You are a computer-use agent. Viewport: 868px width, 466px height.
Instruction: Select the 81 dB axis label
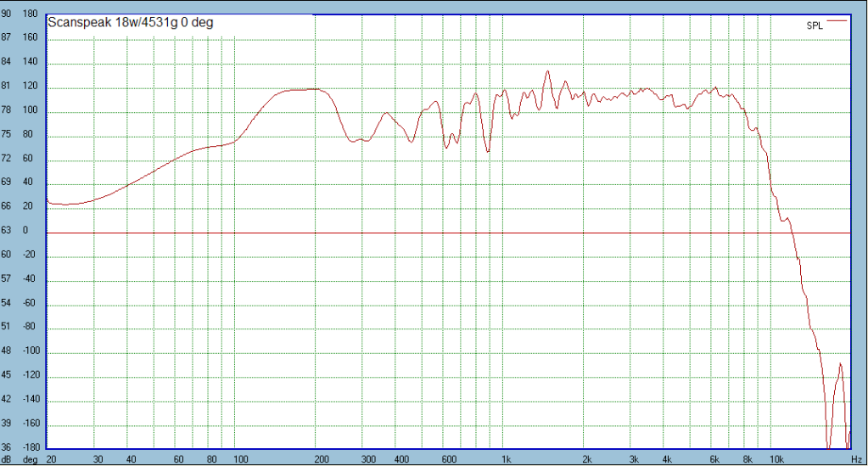click(x=6, y=86)
